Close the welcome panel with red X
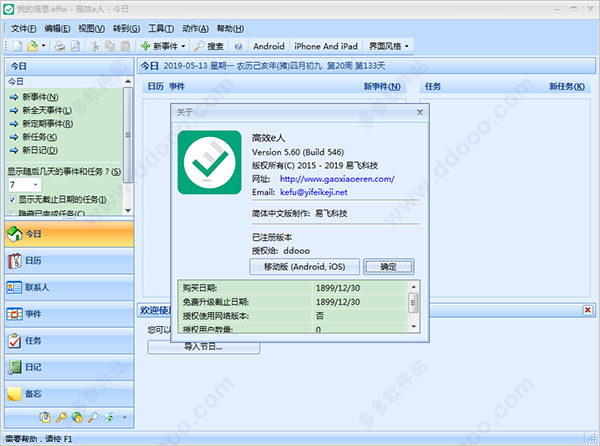 pos(587,310)
